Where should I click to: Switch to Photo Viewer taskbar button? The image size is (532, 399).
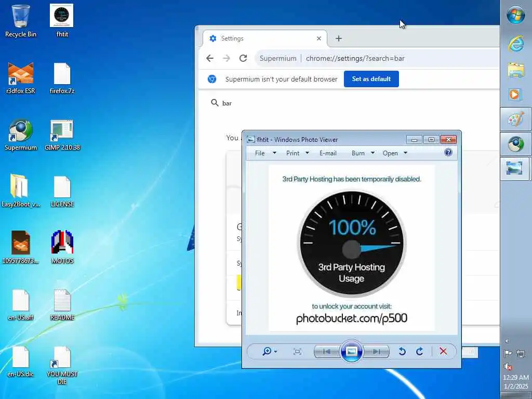pos(516,169)
